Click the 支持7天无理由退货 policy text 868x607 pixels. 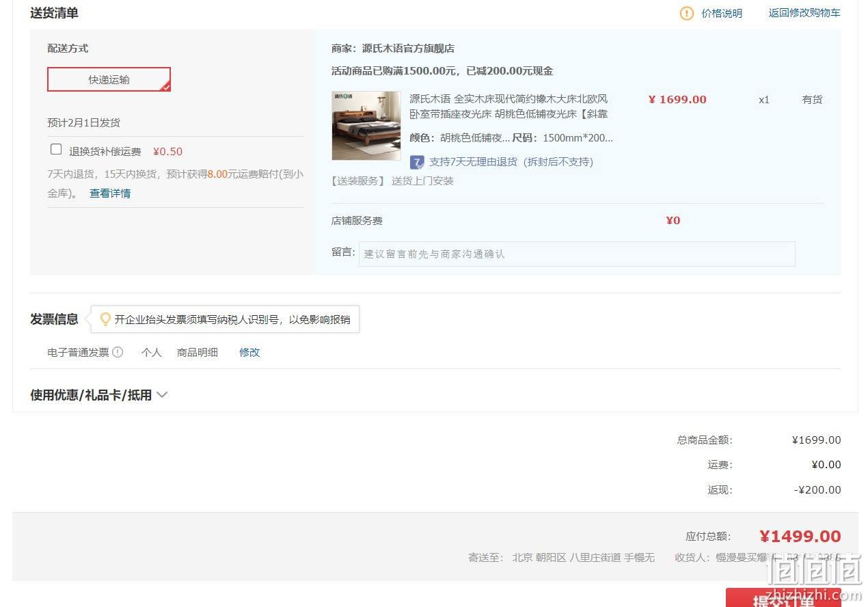511,162
